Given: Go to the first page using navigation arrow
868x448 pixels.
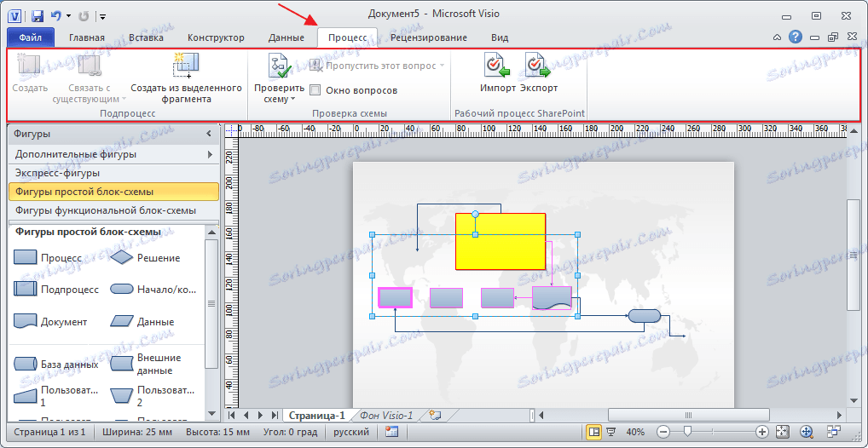Looking at the screenshot, I should (x=232, y=415).
